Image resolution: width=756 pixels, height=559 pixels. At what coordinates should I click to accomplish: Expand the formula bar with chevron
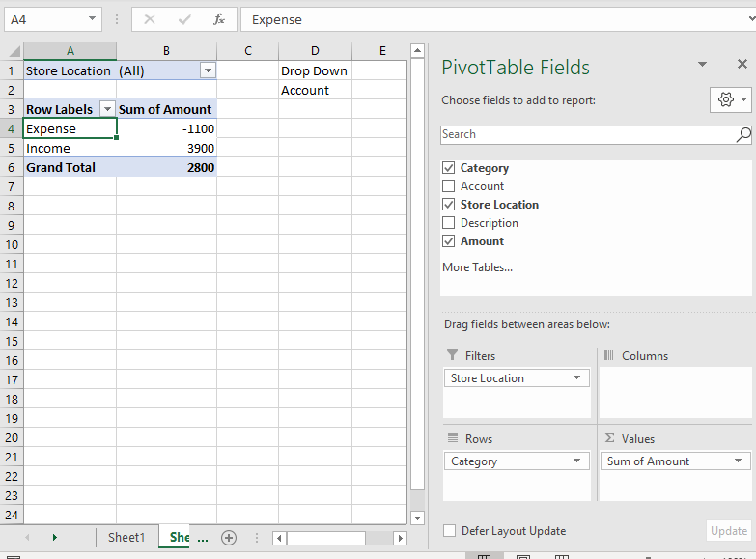(751, 19)
